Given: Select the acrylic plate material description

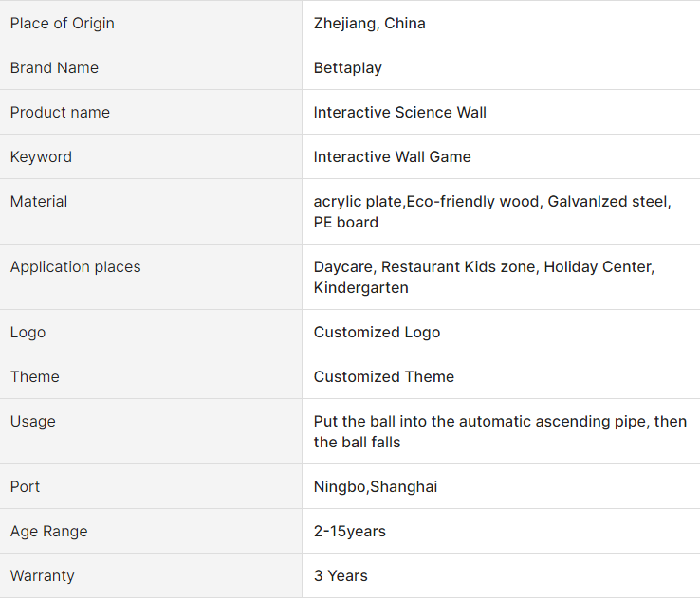Looking at the screenshot, I should coord(492,212).
